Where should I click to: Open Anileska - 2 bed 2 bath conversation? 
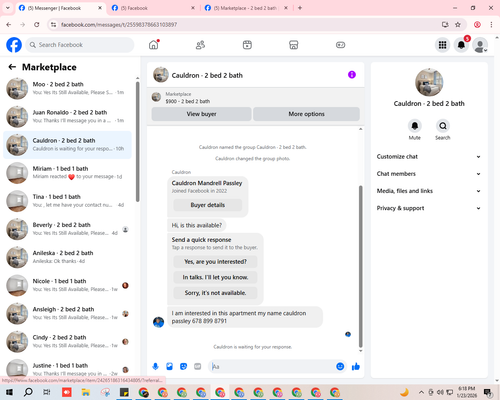click(67, 257)
